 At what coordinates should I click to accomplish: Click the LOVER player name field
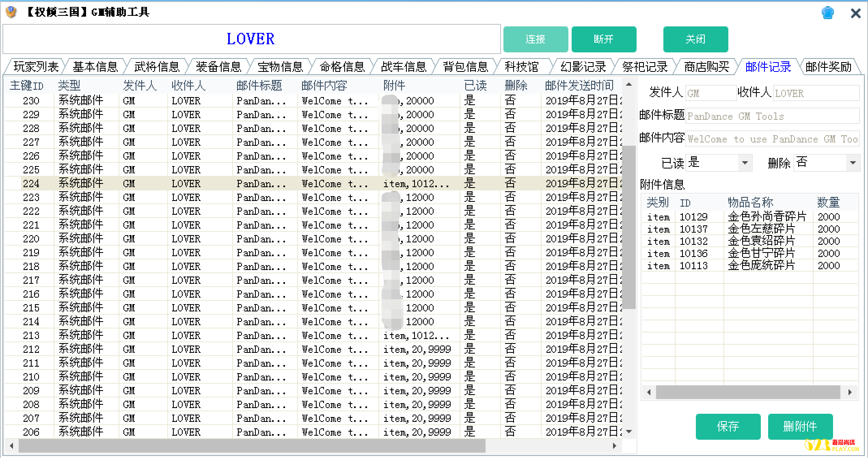252,39
